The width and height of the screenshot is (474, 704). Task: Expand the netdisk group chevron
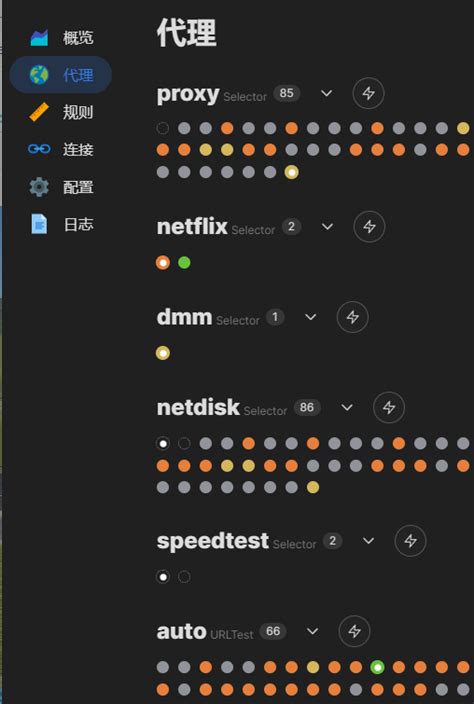tap(347, 407)
